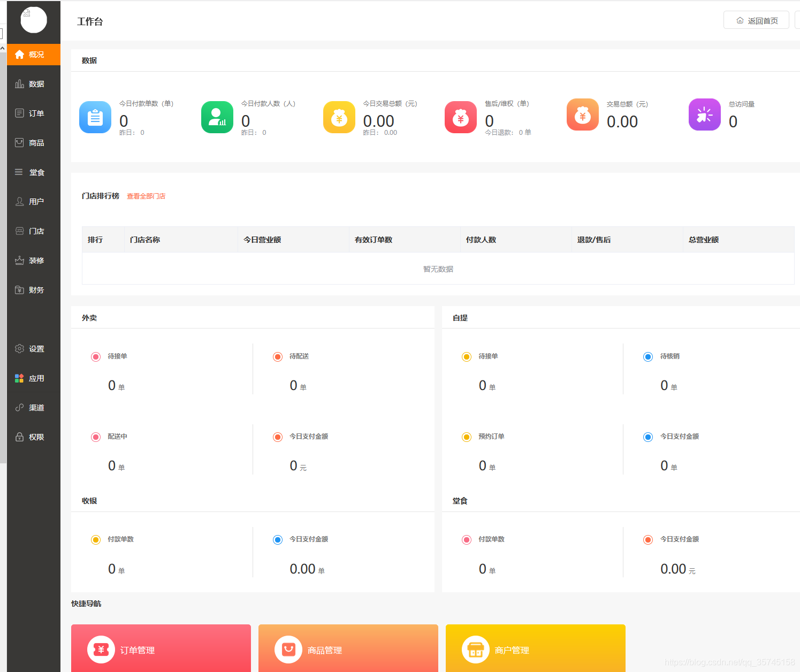Click the round logo at sidebar top
Screen dimensions: 800x672
tap(34, 20)
